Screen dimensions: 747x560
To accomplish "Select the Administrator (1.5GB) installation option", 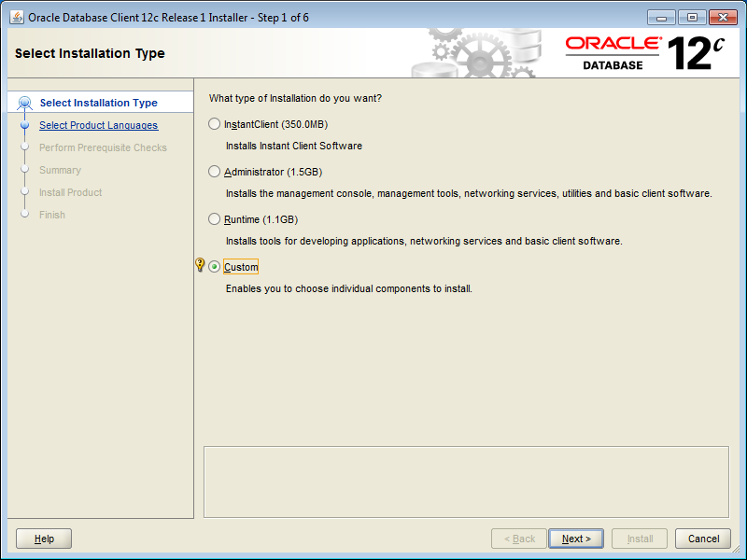I will tap(214, 170).
